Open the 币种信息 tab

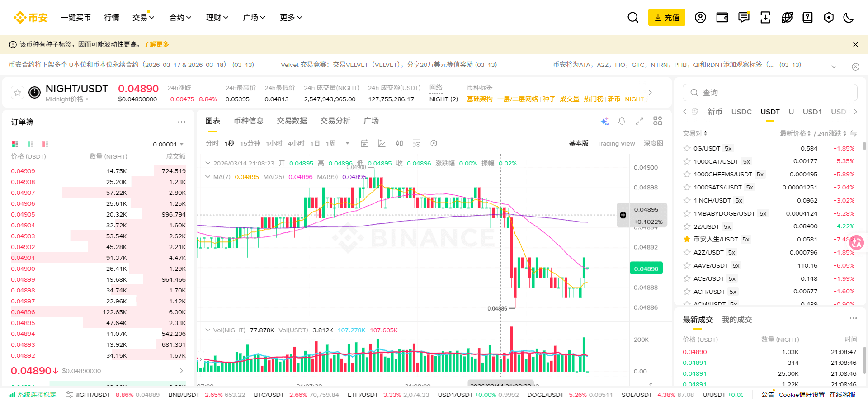pos(249,121)
